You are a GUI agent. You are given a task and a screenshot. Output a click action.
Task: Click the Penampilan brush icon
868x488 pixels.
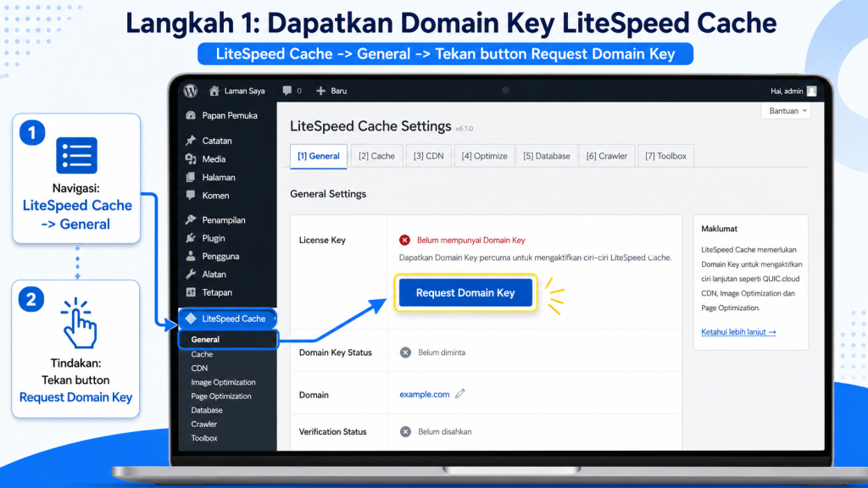(191, 219)
